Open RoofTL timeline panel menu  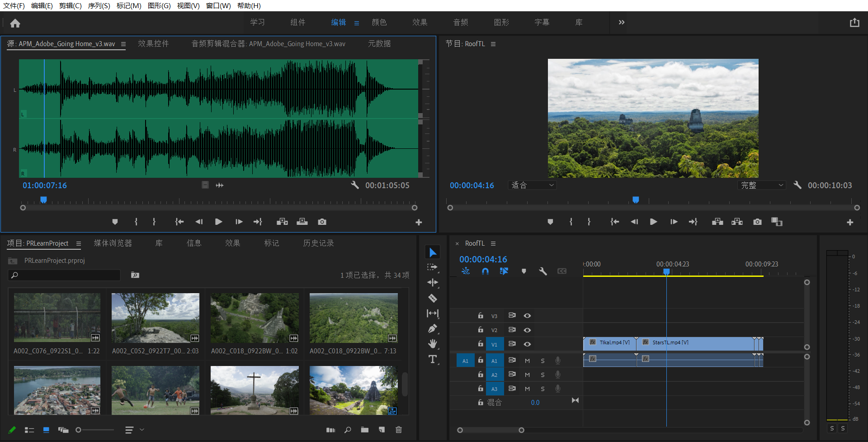pos(493,243)
